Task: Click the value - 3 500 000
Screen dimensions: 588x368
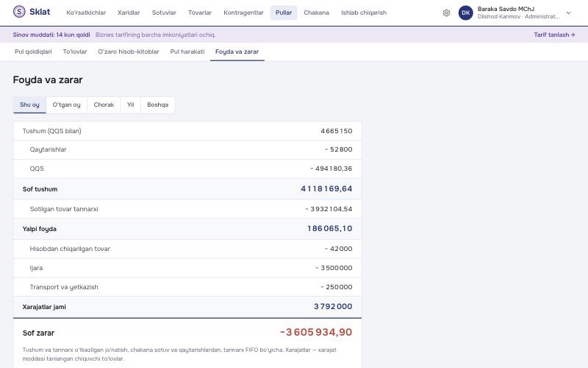Action: click(x=334, y=268)
